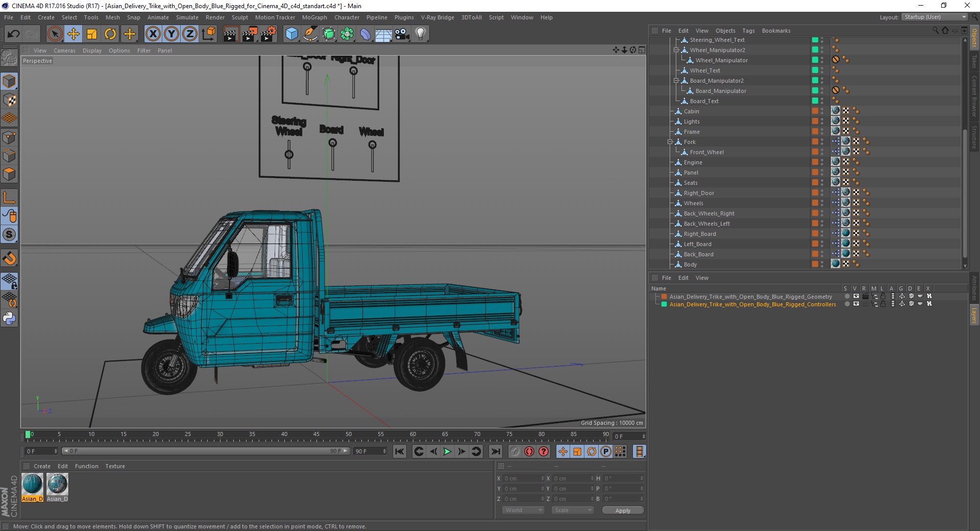The image size is (980, 531).
Task: Collapse the Board_Manipulator2 tree node
Action: (x=676, y=81)
